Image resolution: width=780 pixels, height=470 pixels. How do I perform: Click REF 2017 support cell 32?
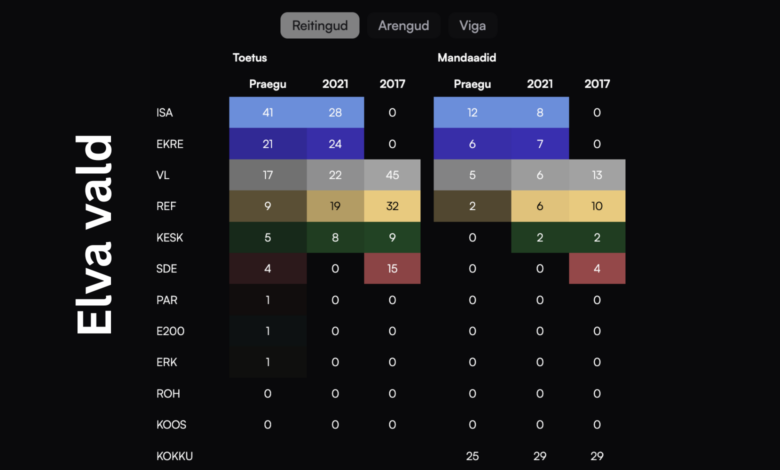point(392,206)
